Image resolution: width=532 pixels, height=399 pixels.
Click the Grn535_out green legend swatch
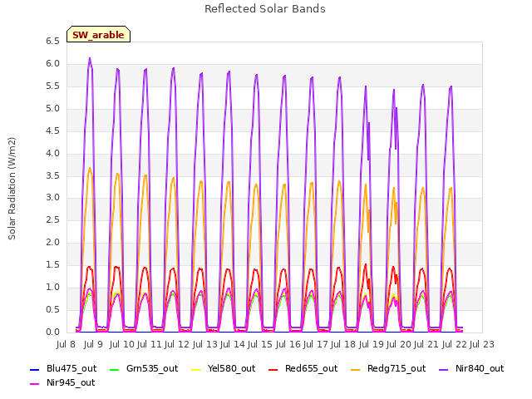click(x=115, y=369)
